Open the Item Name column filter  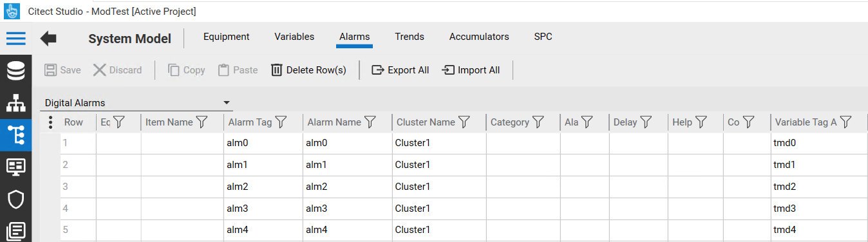202,122
